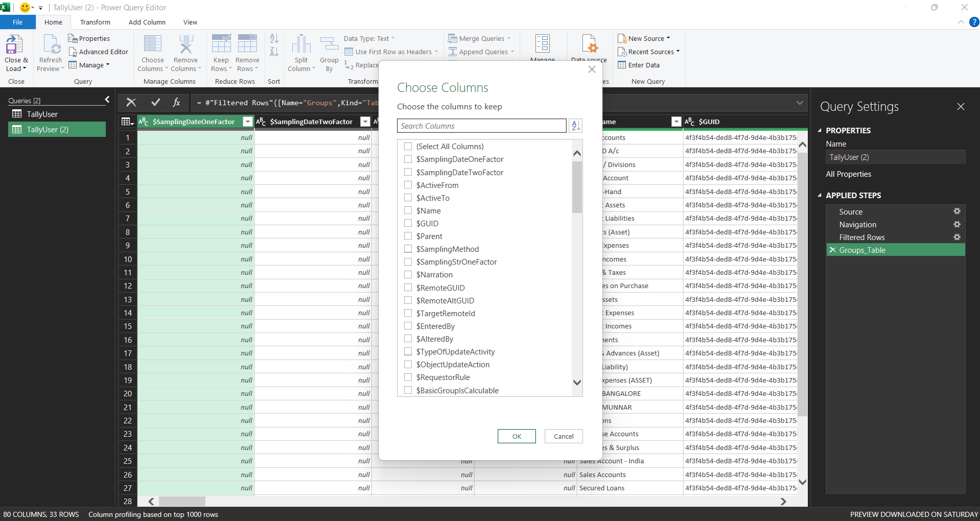
Task: Collapse the APPLIED STEPS section
Action: coord(820,196)
